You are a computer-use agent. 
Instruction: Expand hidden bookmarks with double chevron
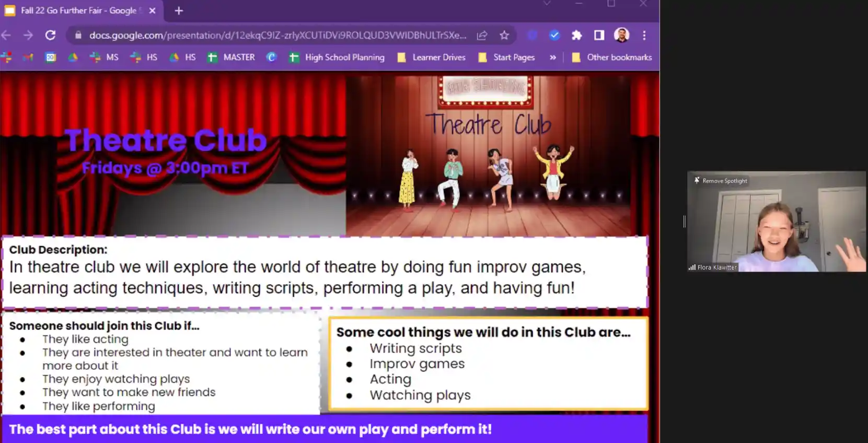[552, 57]
